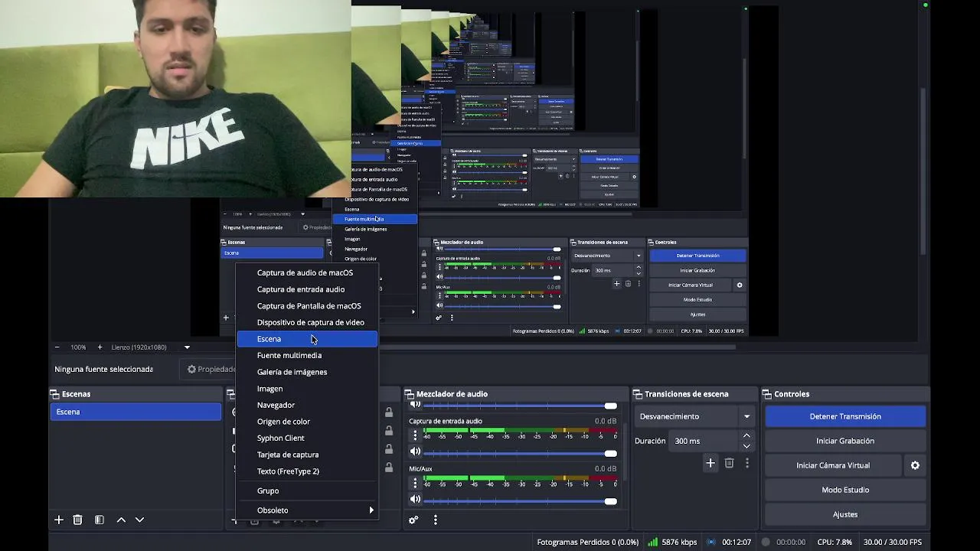Click Desvanecimiento dropdown arrow
This screenshot has height=551, width=980.
point(746,416)
